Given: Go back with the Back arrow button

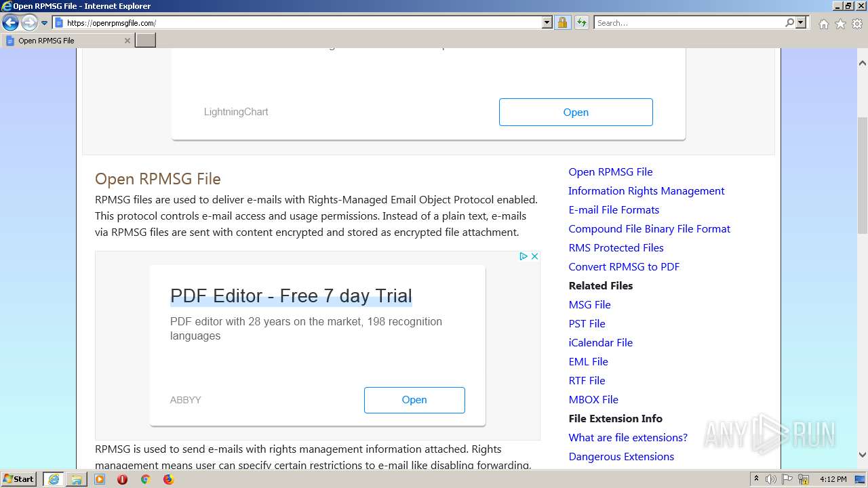Looking at the screenshot, I should (10, 23).
